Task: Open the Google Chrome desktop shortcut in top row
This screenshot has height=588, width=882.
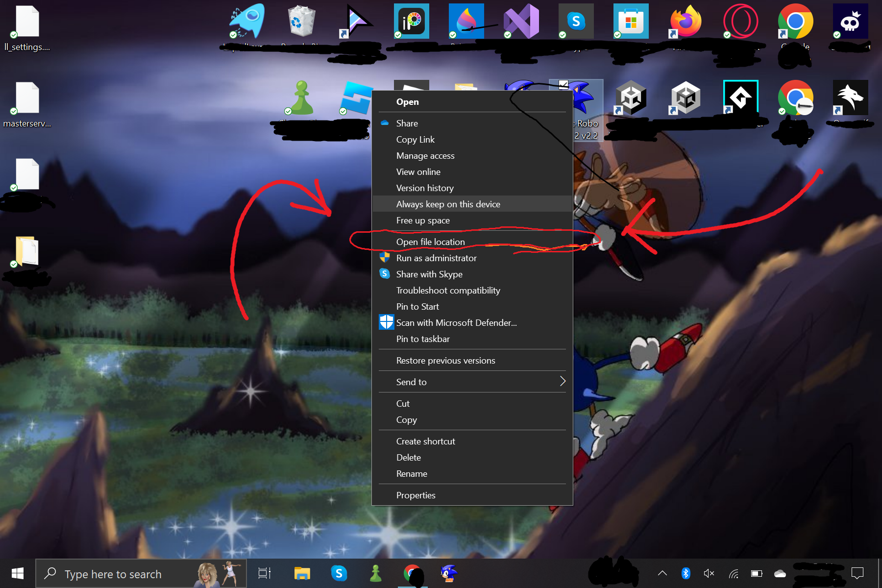Action: (x=796, y=21)
